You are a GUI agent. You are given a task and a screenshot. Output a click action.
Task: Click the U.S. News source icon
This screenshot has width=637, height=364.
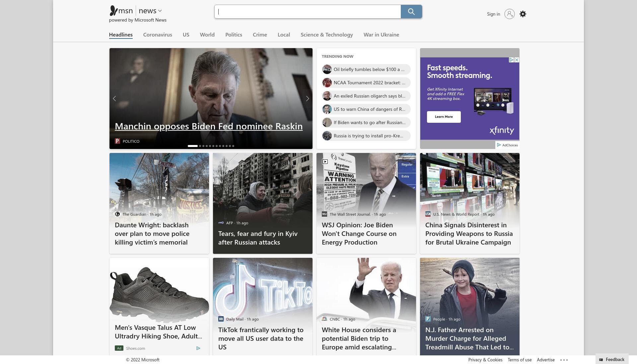point(428,214)
